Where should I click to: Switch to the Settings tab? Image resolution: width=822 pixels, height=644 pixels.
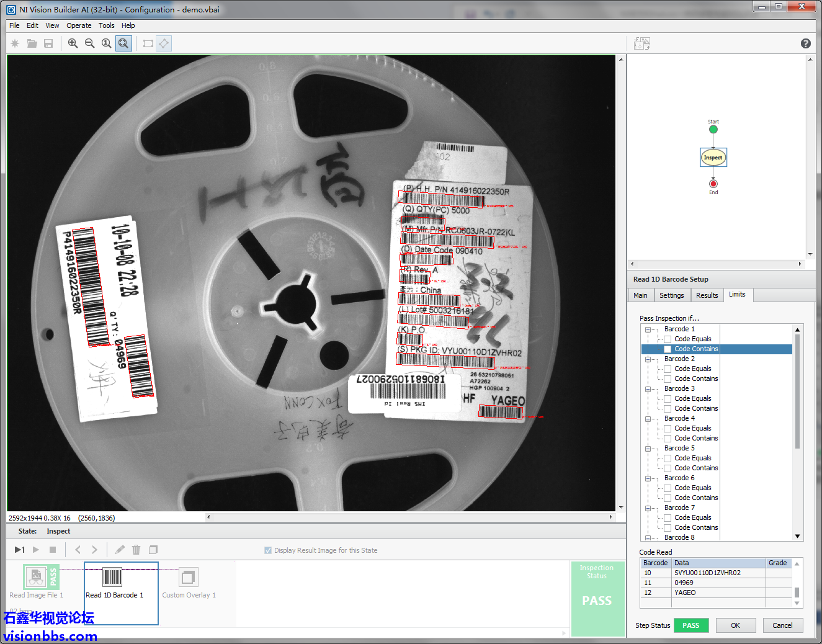(x=671, y=295)
